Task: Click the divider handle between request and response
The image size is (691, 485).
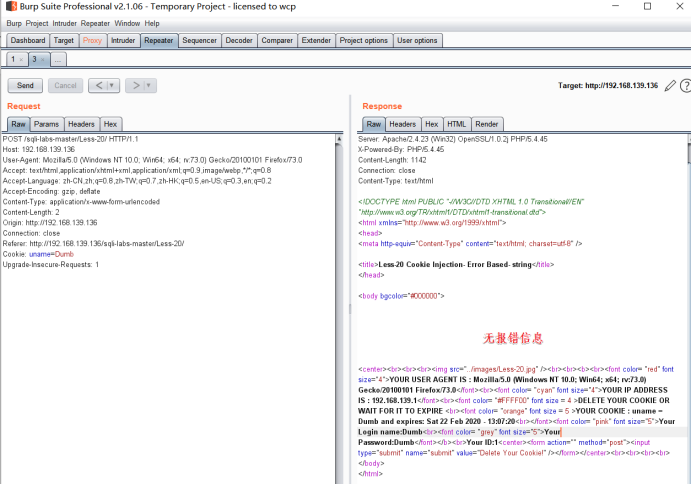Action: point(350,308)
